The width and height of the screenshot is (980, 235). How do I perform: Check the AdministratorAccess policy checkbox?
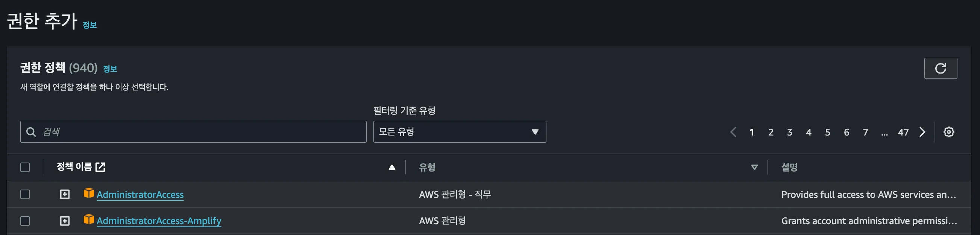(25, 194)
